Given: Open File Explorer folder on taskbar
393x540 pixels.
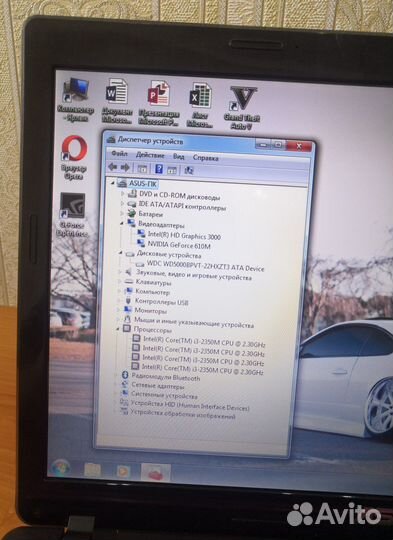Looking at the screenshot, I should pyautogui.click(x=92, y=470).
